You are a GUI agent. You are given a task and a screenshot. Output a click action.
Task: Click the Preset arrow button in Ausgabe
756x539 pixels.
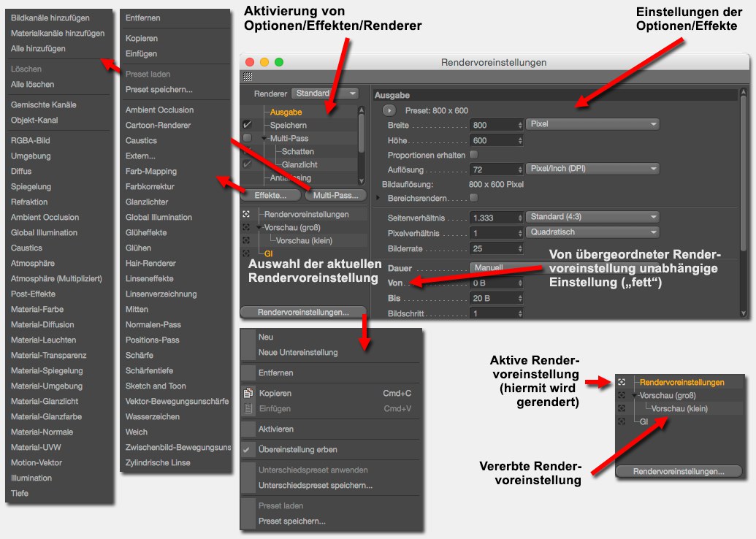(389, 110)
